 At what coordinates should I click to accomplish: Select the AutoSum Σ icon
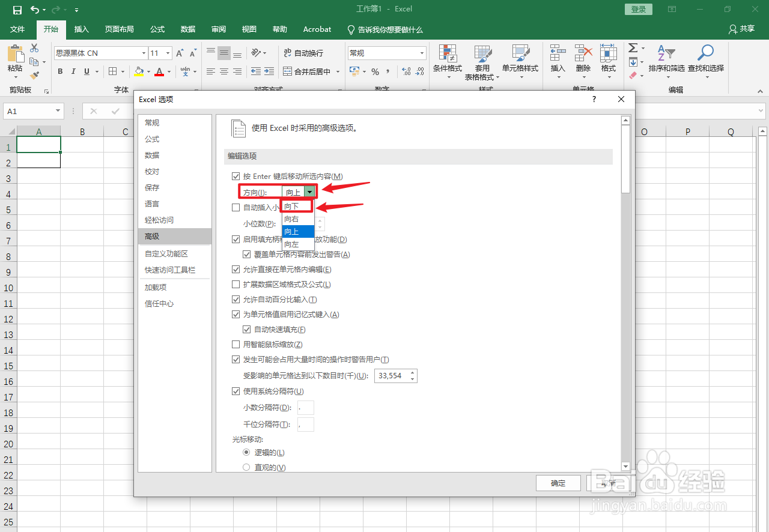coord(632,47)
